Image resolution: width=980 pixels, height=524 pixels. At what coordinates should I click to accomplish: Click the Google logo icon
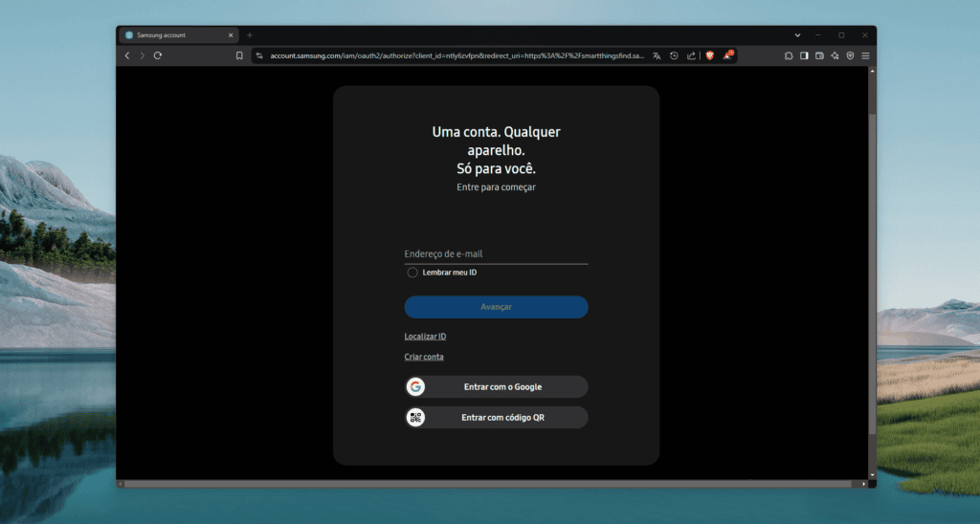click(x=415, y=386)
